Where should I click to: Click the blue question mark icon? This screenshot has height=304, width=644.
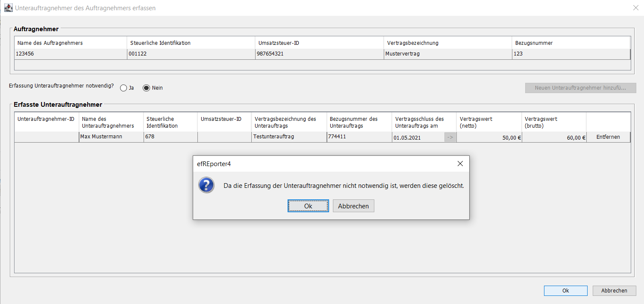coord(207,185)
